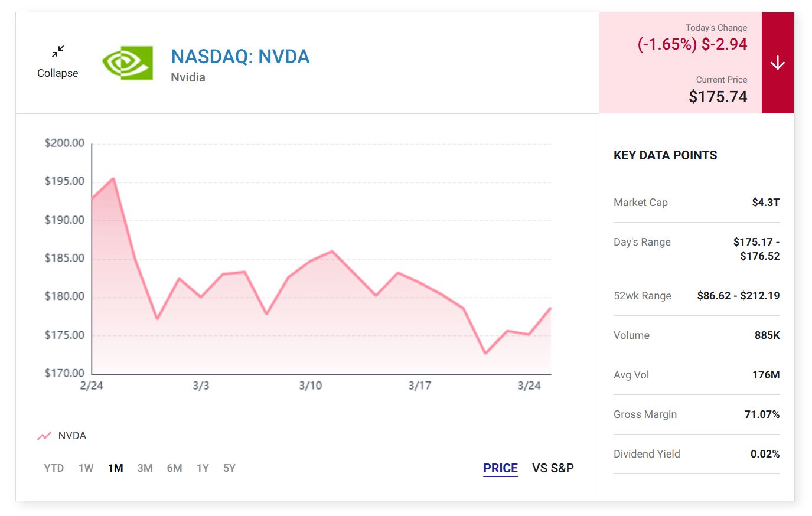Show the 6M price history
The height and width of the screenshot is (516, 812).
(174, 468)
